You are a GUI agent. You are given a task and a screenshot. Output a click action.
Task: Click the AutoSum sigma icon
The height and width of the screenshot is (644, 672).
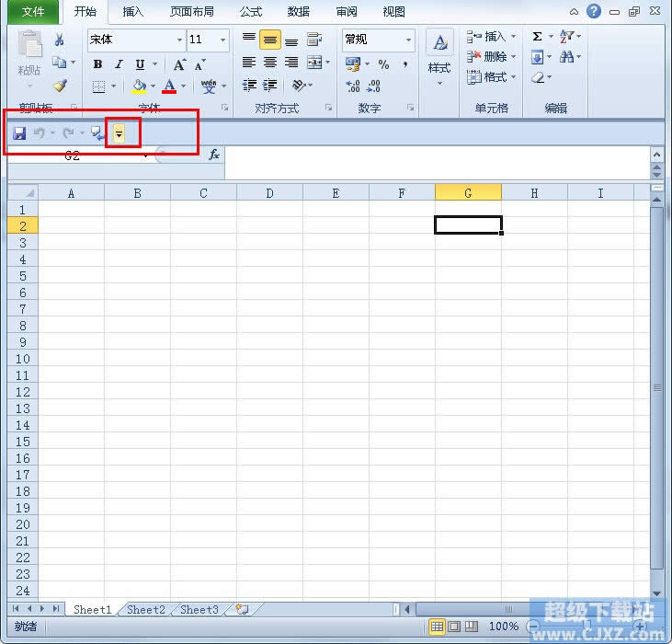point(537,37)
